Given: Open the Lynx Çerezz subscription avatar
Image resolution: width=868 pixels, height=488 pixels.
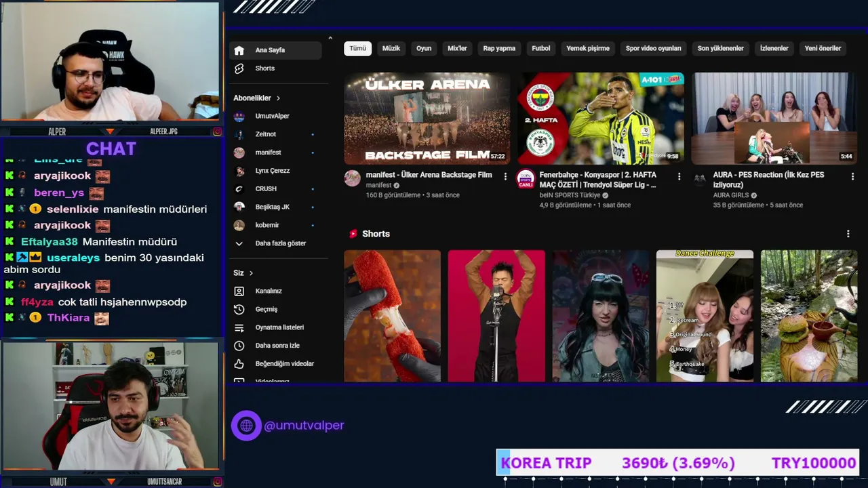Looking at the screenshot, I should [239, 171].
